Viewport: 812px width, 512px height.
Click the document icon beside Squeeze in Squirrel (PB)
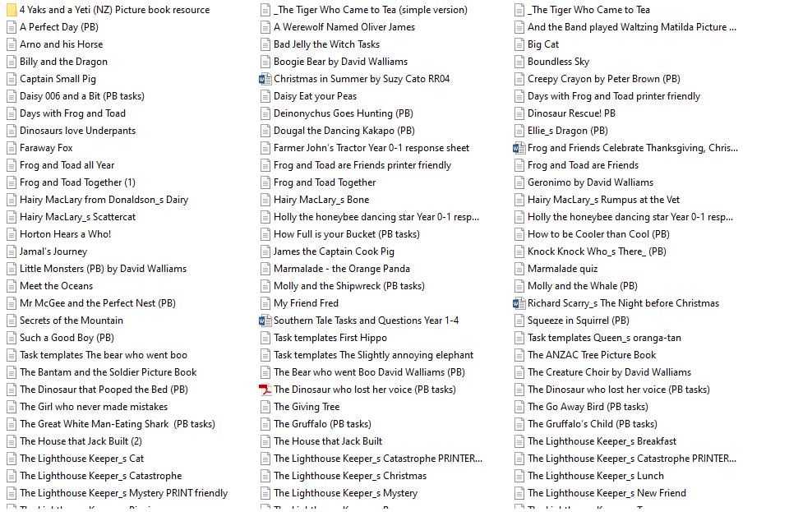click(519, 321)
